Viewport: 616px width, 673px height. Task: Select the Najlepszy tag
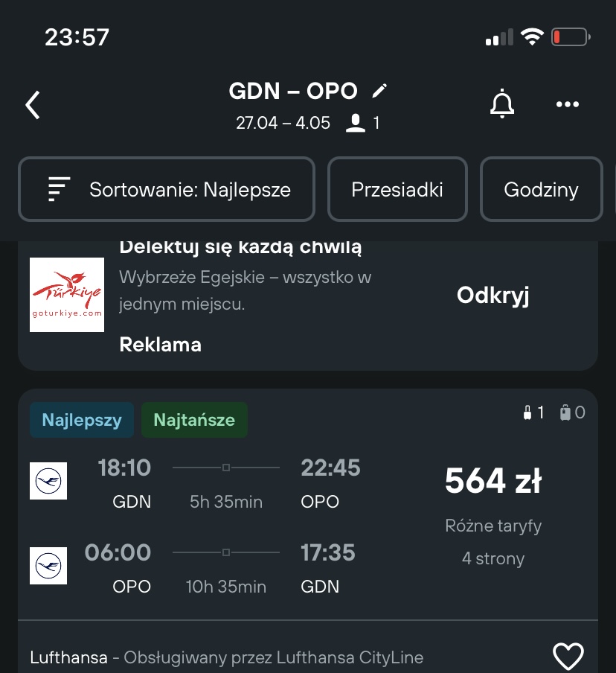(x=82, y=420)
